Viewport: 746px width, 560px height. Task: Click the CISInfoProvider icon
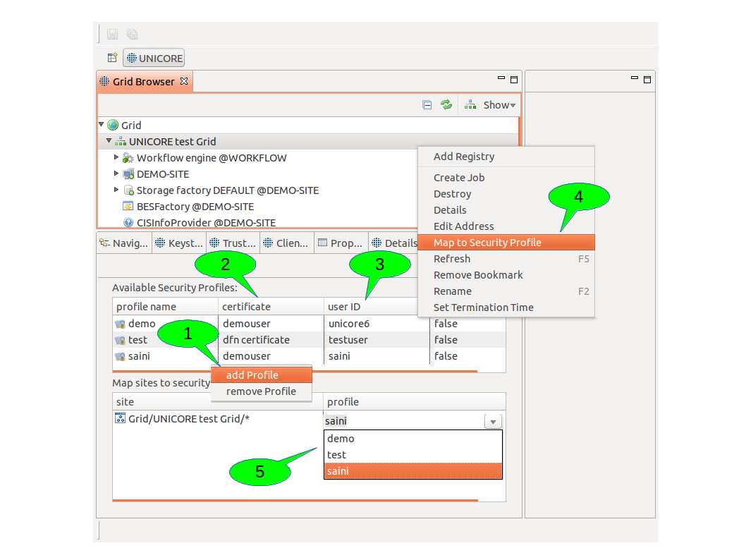128,223
